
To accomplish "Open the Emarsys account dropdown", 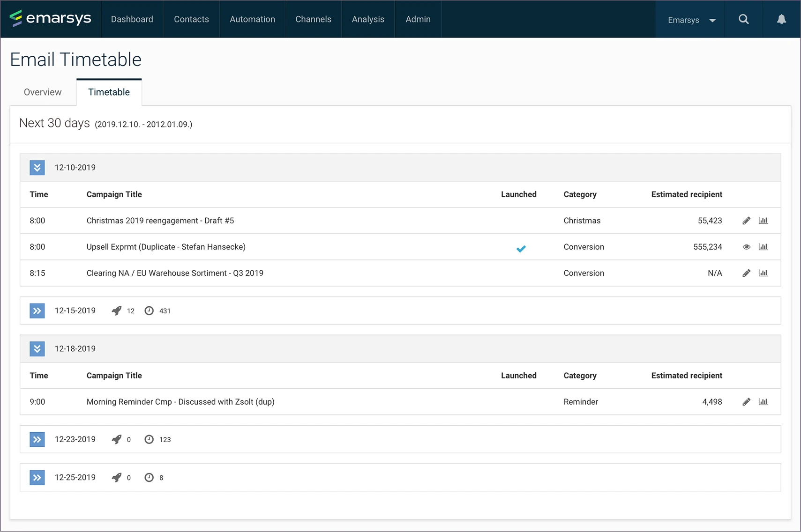I will (691, 20).
